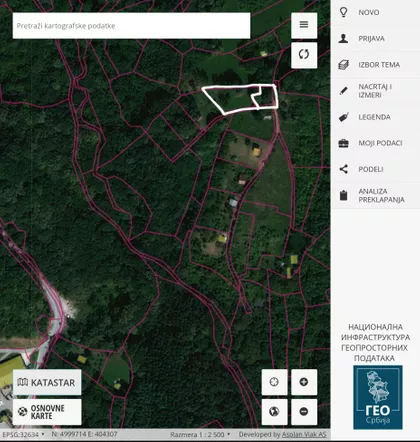Image resolution: width=420 pixels, height=442 pixels.
Task: Expand the EPSG:32634 coordinate system dropdown
Action: pyautogui.click(x=23, y=435)
